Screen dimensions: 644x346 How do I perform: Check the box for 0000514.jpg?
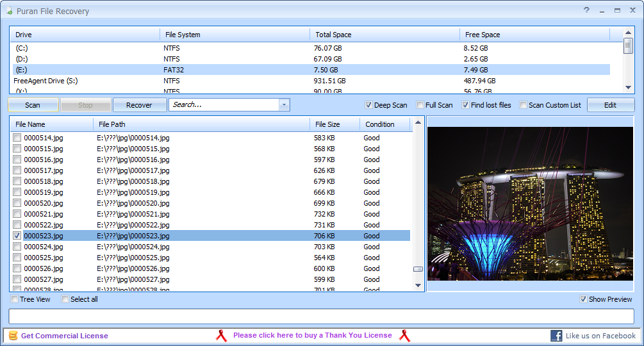pyautogui.click(x=17, y=138)
